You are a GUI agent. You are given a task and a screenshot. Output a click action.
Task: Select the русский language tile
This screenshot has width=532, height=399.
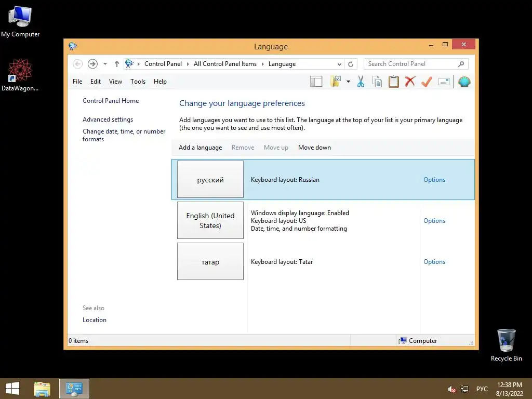click(210, 179)
